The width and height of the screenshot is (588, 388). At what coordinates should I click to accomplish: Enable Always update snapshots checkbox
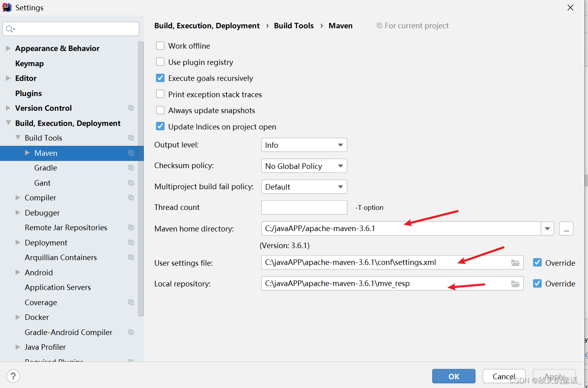tap(160, 110)
